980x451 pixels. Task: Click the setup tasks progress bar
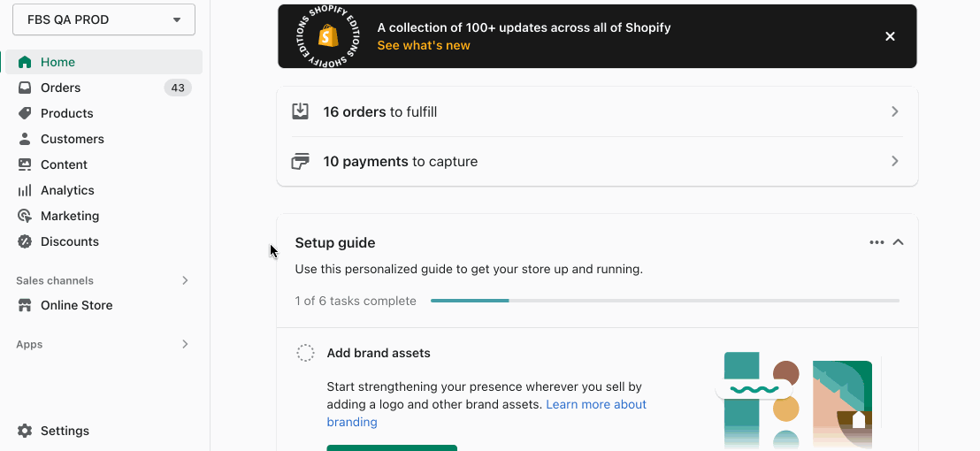coord(665,301)
